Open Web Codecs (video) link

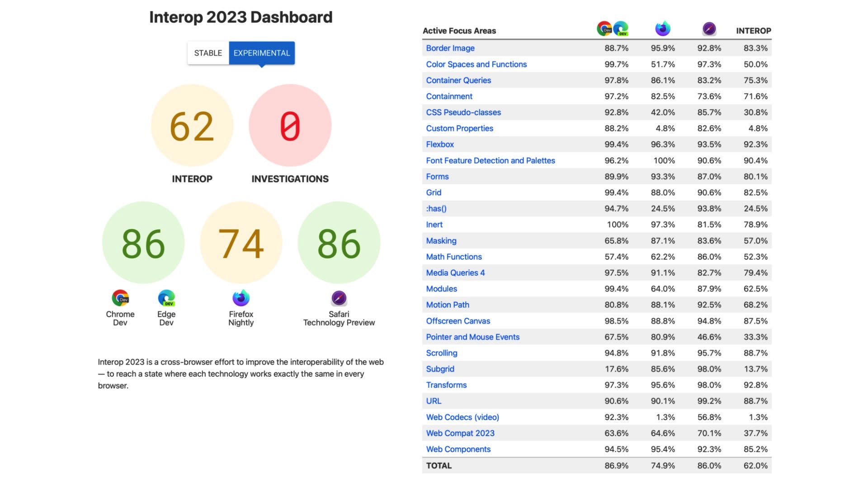(462, 417)
